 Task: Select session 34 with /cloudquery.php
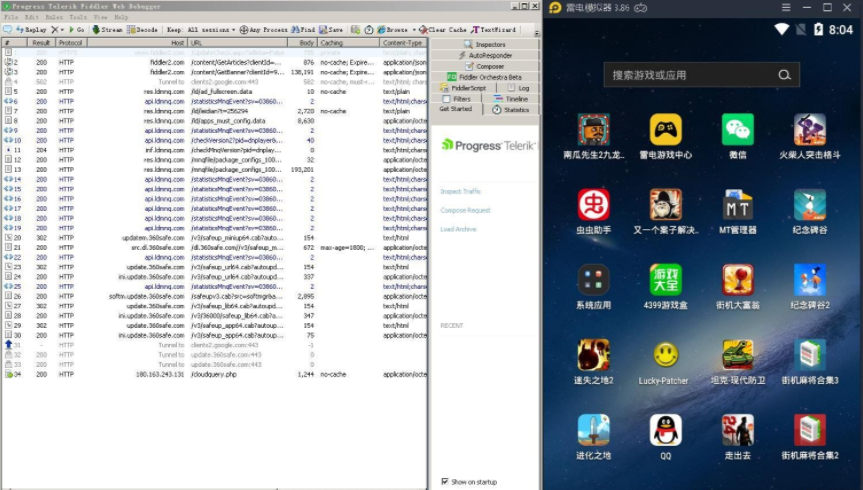(x=215, y=374)
